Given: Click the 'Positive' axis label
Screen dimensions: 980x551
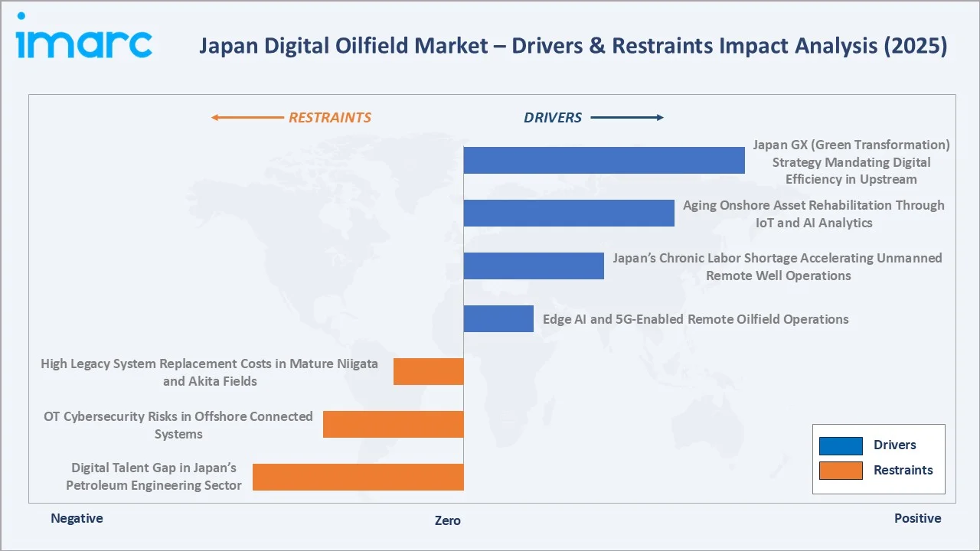Looking at the screenshot, I should click(918, 519).
